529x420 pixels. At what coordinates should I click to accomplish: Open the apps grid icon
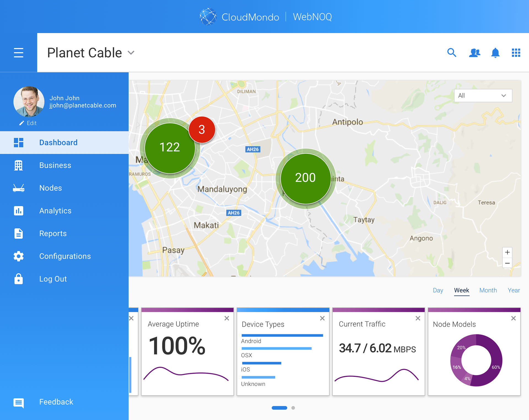[x=516, y=53]
